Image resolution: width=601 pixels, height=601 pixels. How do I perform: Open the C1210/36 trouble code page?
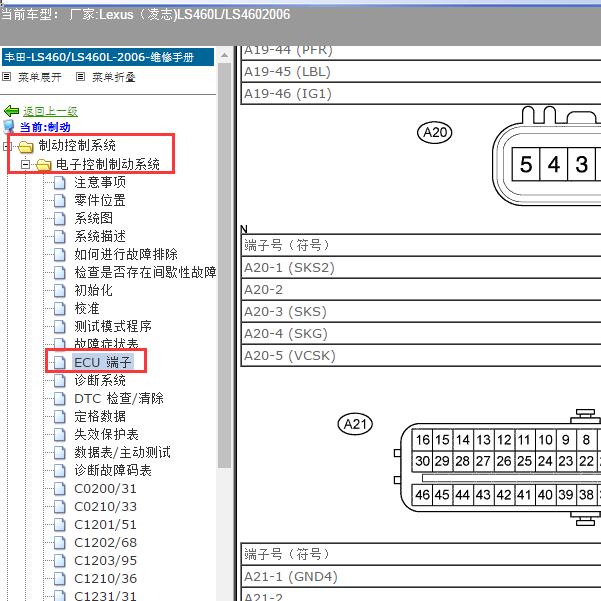(105, 579)
